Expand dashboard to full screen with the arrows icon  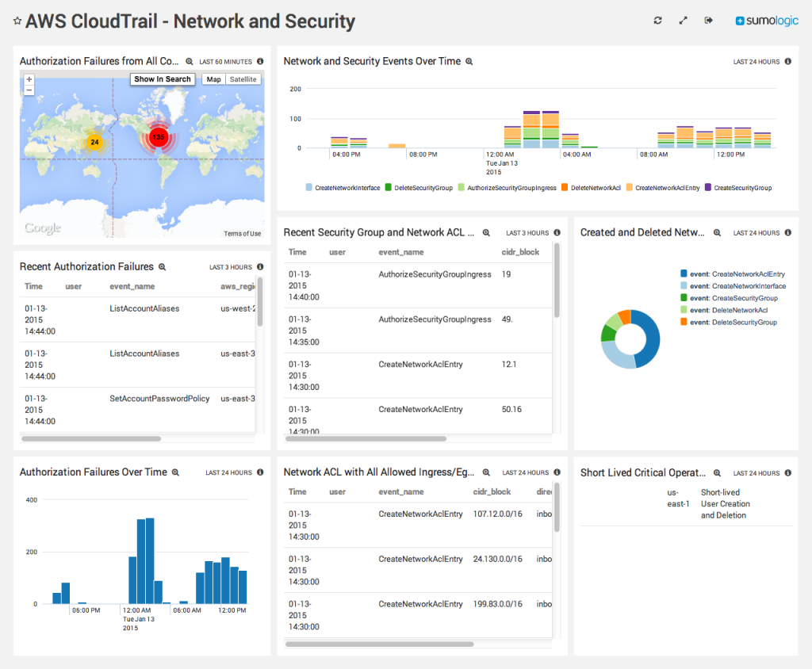(x=683, y=20)
